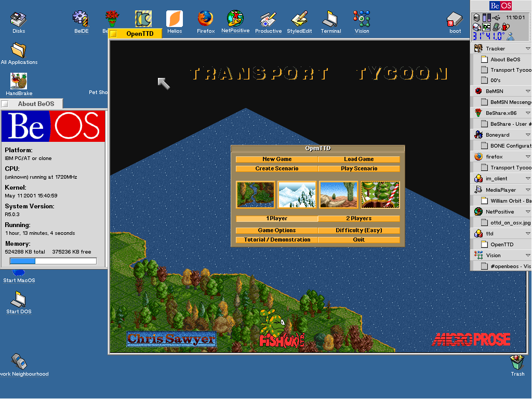Open Game Options in OpenTTD
Image resolution: width=532 pixels, height=399 pixels.
(x=277, y=230)
